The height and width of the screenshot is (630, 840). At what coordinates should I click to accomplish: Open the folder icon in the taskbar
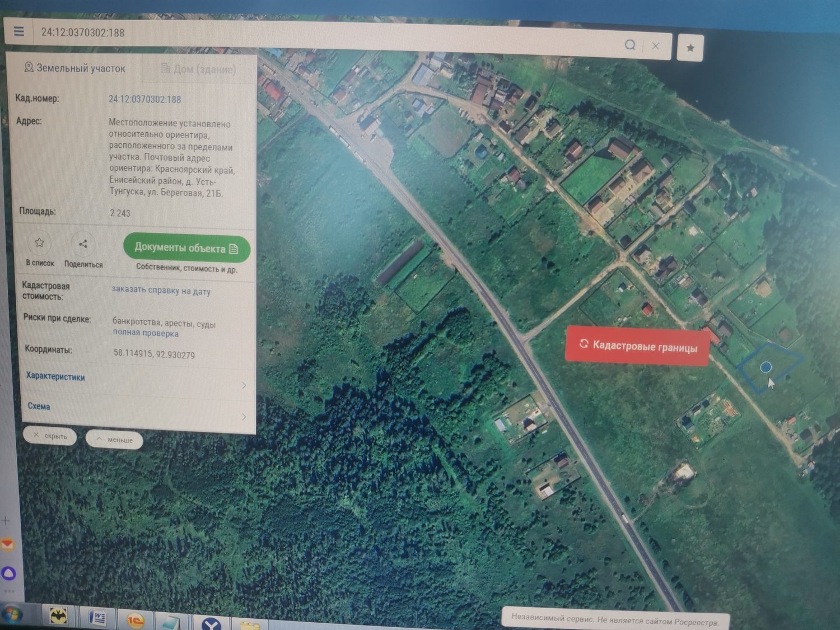click(250, 625)
